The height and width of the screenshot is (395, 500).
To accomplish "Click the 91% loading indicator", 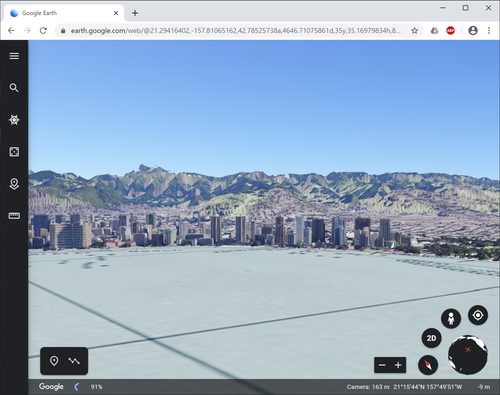I will pyautogui.click(x=96, y=387).
